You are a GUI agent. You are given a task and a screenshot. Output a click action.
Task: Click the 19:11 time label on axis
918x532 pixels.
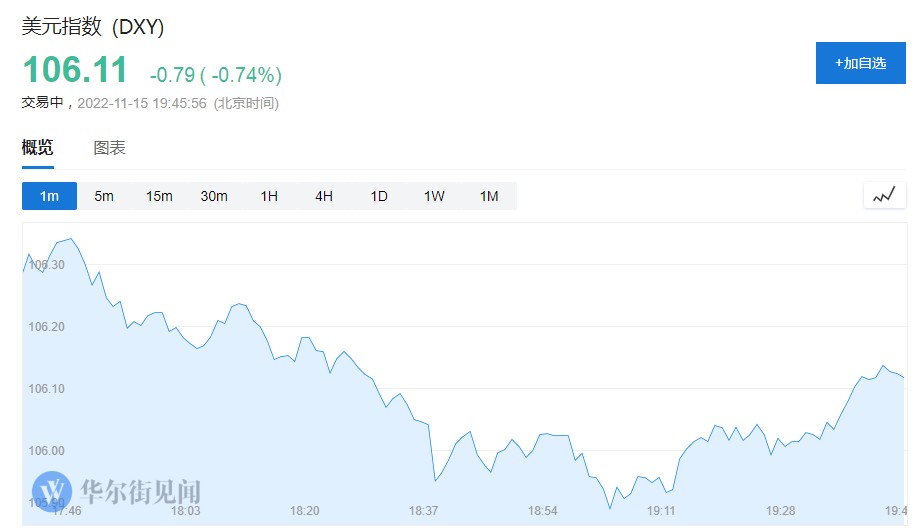point(661,511)
